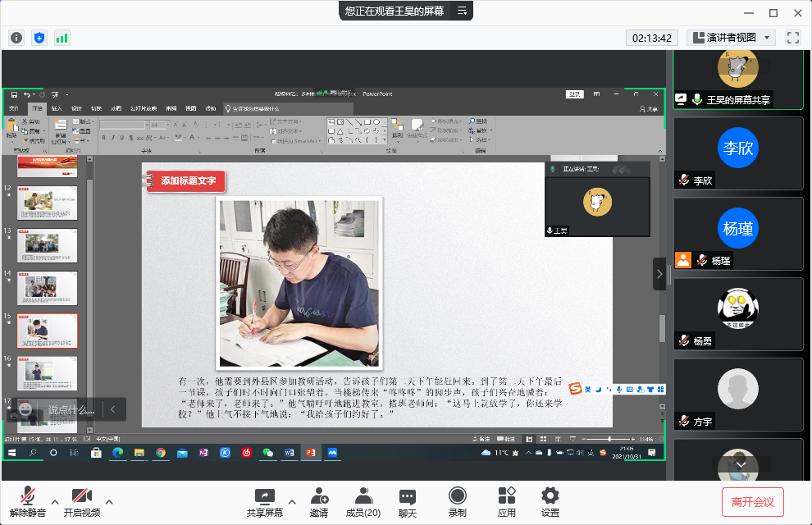Open the 邀请 invite icon

pyautogui.click(x=319, y=501)
